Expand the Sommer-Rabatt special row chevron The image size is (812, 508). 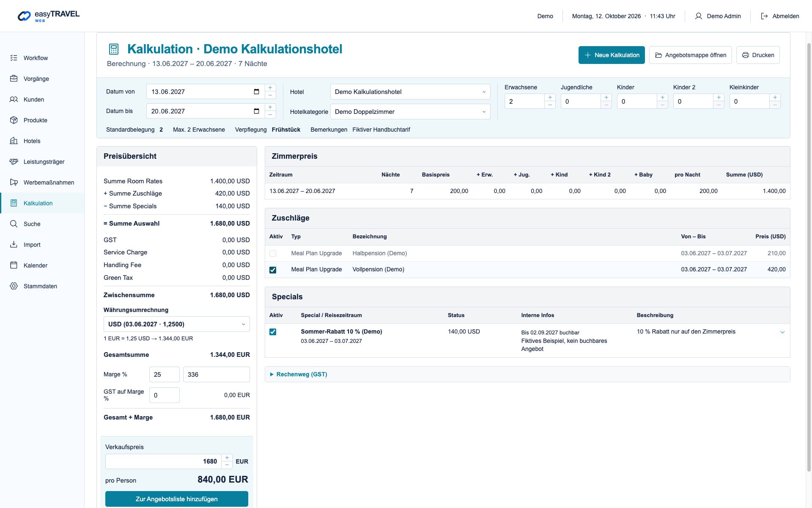pos(782,332)
